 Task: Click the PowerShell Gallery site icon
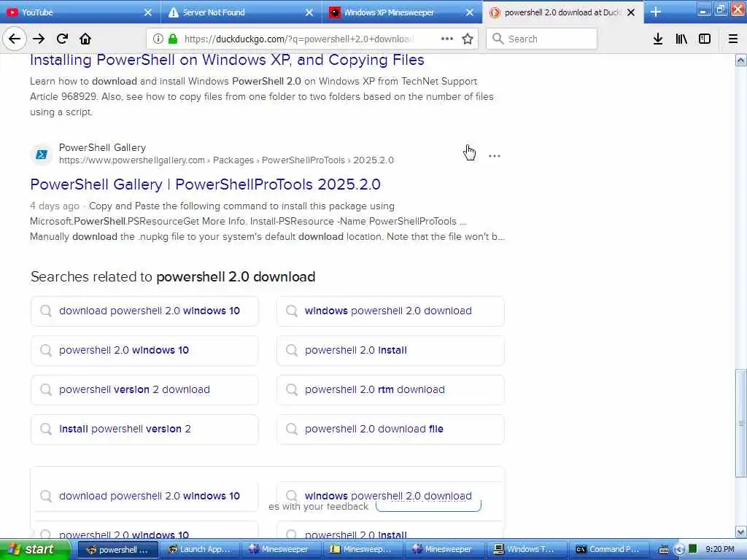click(42, 155)
